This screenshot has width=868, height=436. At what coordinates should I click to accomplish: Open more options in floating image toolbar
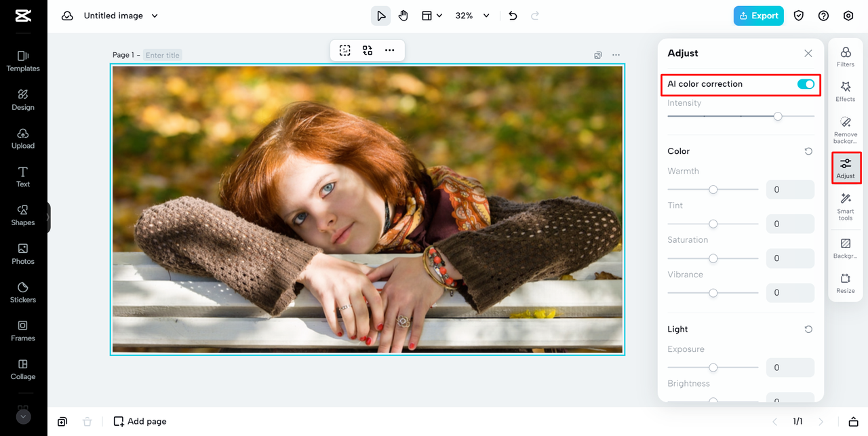tap(389, 50)
